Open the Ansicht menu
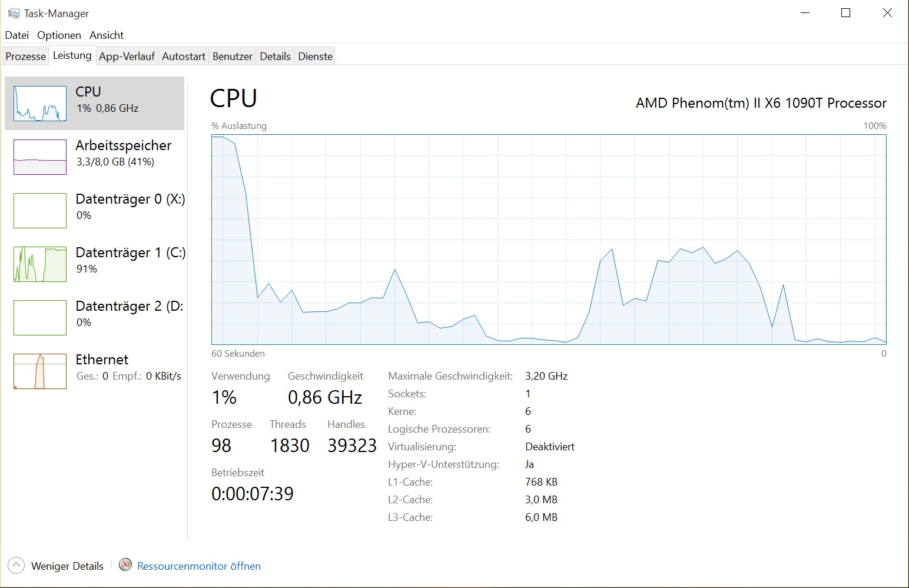The height and width of the screenshot is (588, 909). pyautogui.click(x=107, y=35)
